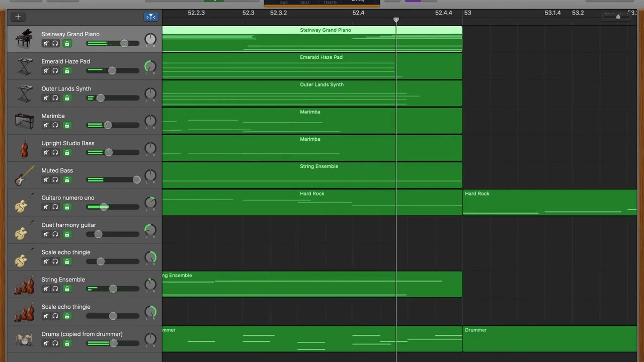The height and width of the screenshot is (362, 644).
Task: Solo the Emerald Haze Pad track
Action: click(x=55, y=70)
